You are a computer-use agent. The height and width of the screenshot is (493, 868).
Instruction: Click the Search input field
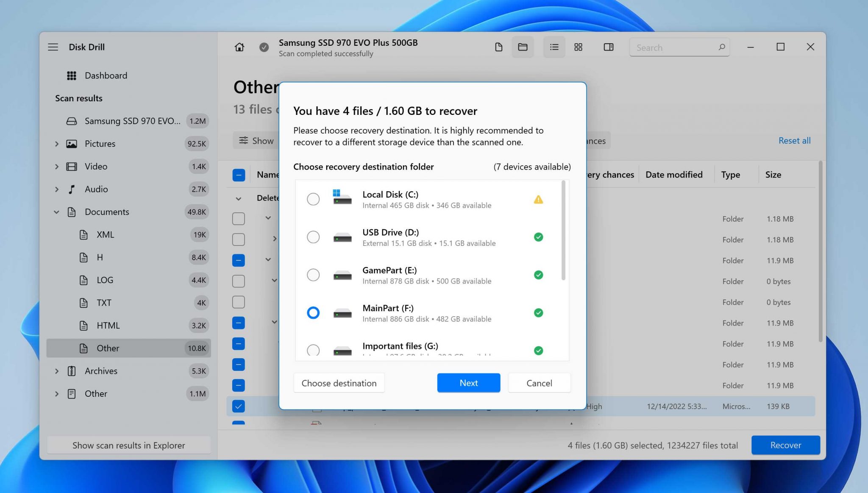click(x=674, y=47)
